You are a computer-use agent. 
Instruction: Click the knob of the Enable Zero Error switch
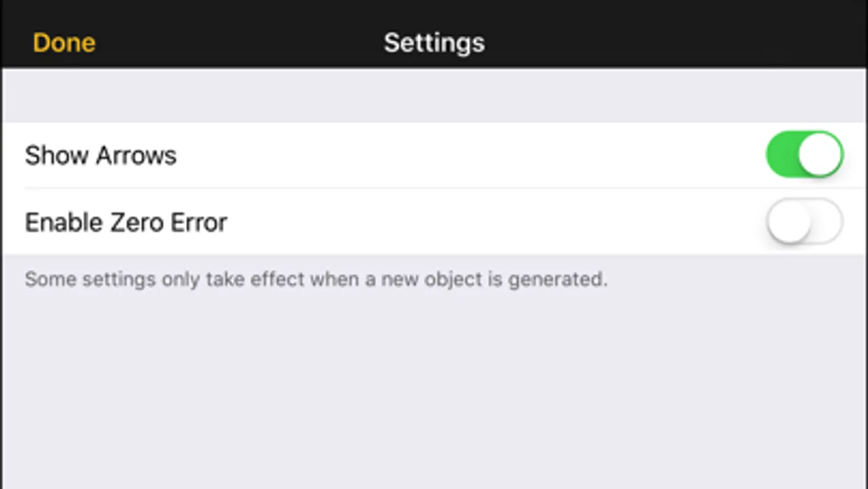pos(789,221)
